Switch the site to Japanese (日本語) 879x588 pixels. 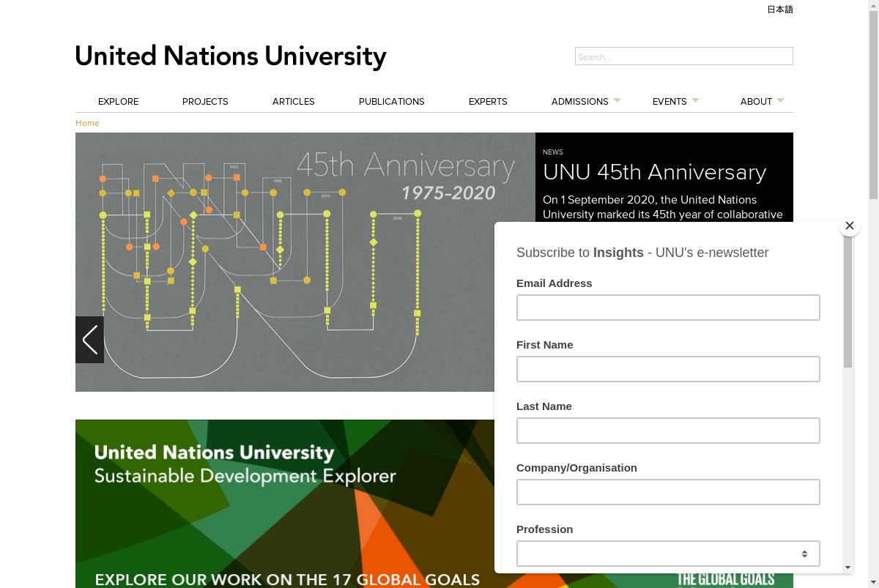point(780,10)
